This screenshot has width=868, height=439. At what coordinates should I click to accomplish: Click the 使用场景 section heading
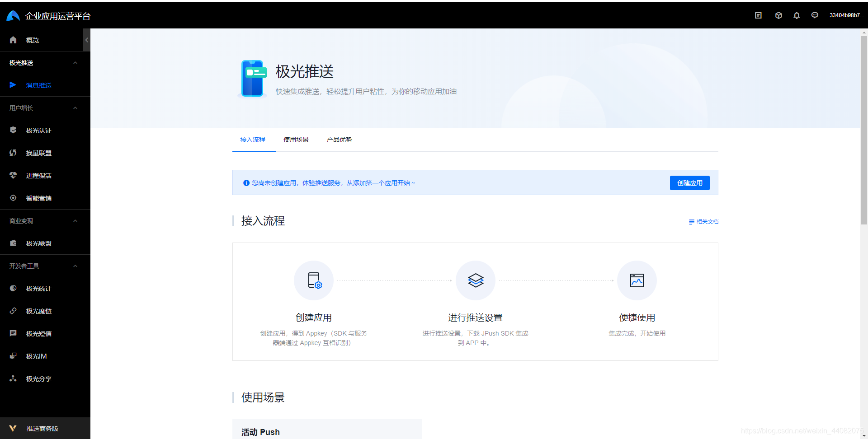[263, 397]
